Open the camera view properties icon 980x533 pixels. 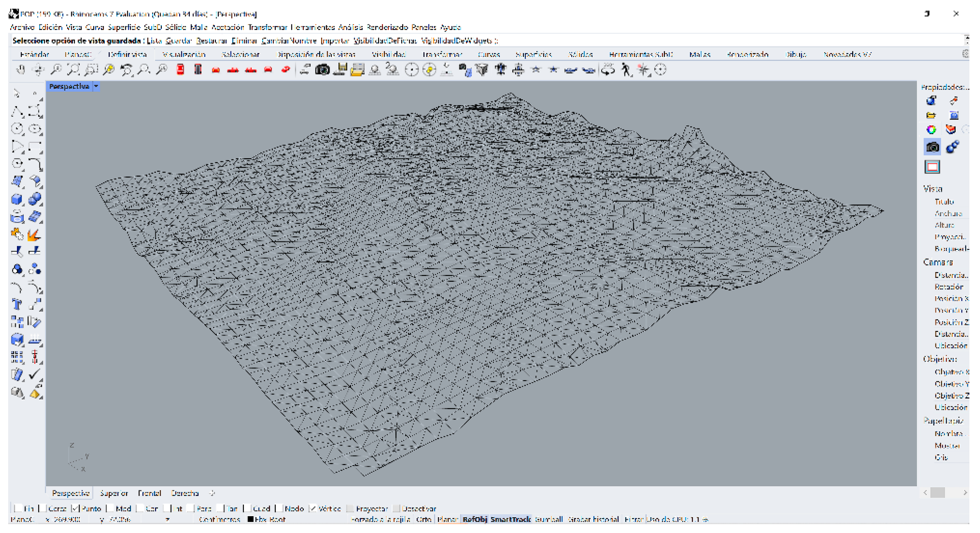[932, 147]
